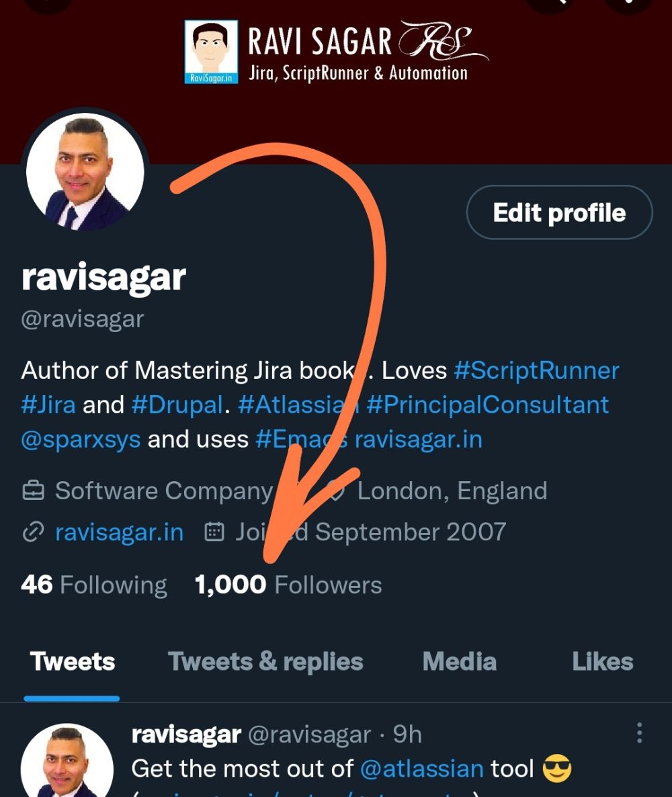Select the Tweets tab
Viewport: 672px width, 797px height.
(x=72, y=662)
